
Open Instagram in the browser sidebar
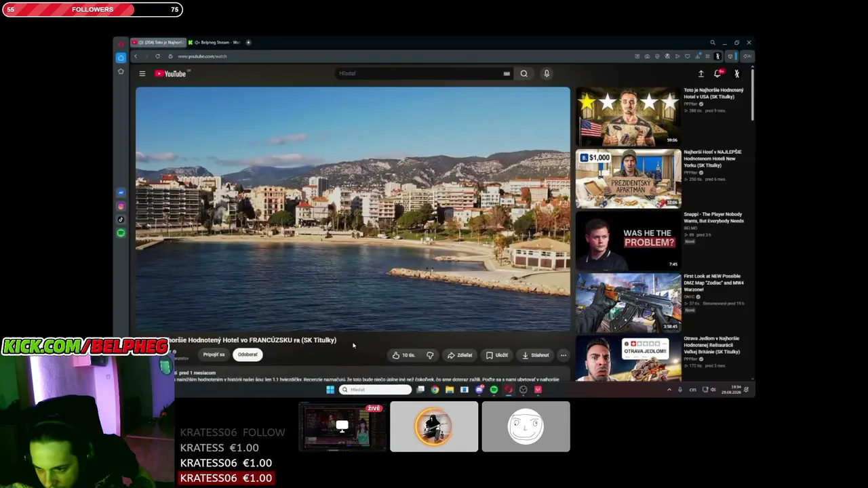tap(121, 206)
